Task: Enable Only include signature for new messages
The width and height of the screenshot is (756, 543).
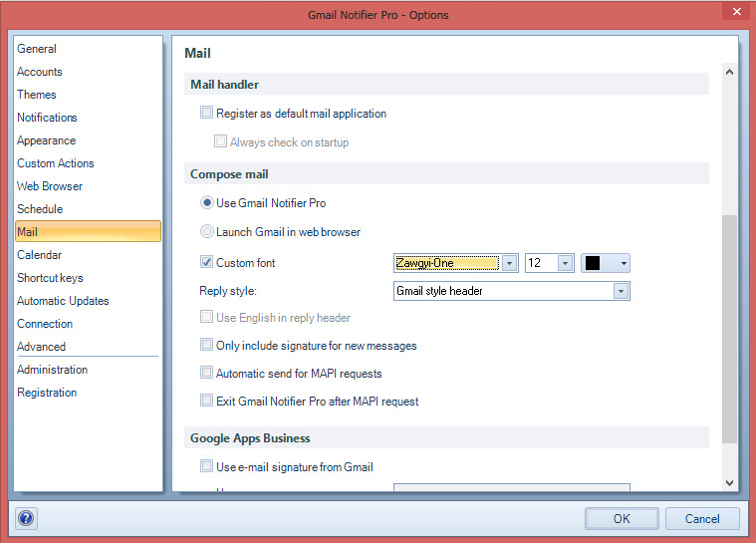Action: point(206,345)
